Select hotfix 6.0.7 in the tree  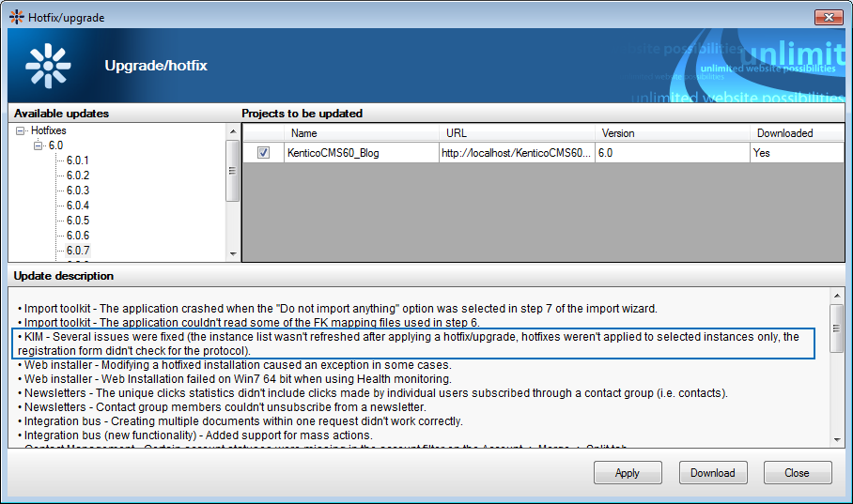coord(78,251)
